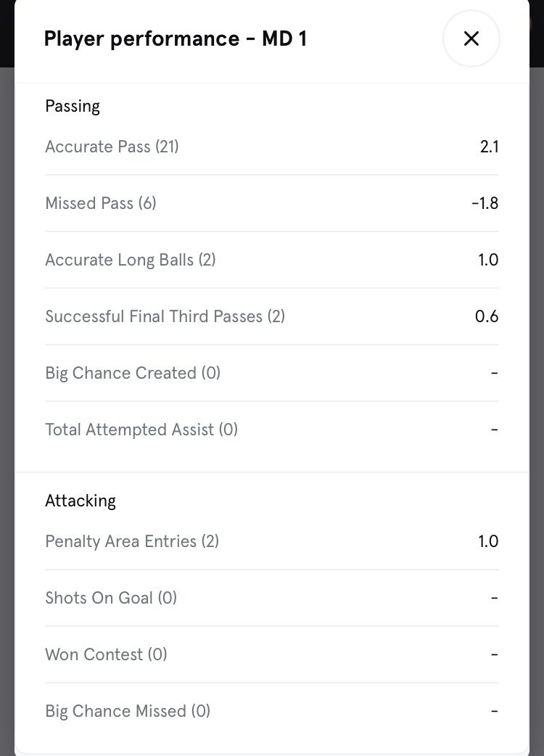
Task: Click the 1.0 Penalty Area Entries score
Action: [488, 541]
